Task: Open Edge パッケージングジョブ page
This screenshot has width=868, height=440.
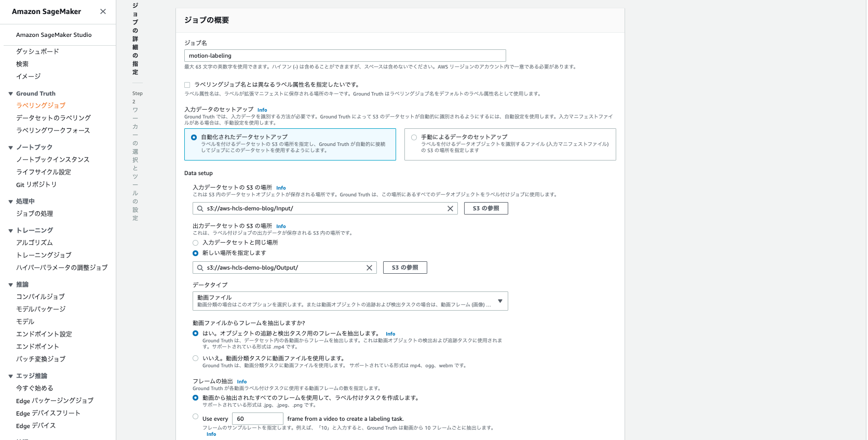Action: tap(55, 401)
